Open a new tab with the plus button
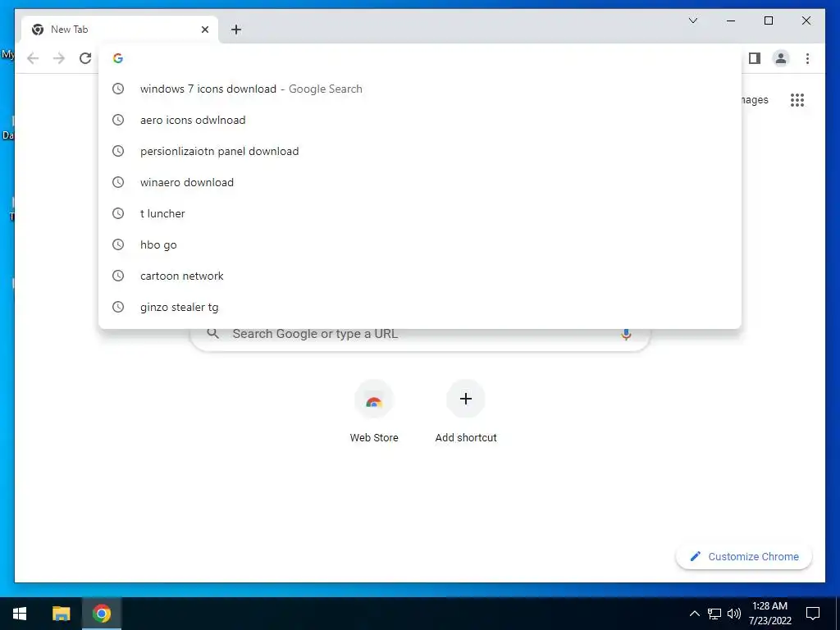 pos(236,30)
